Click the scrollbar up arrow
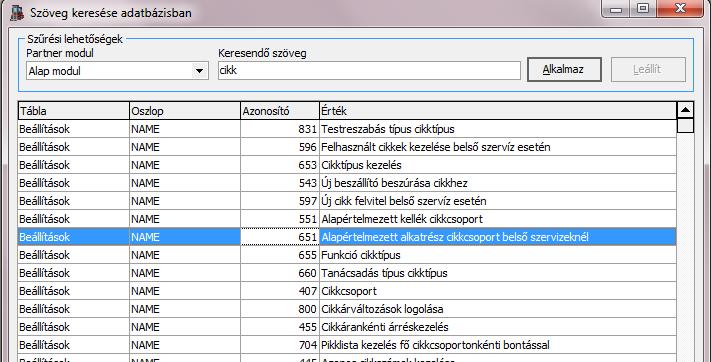This screenshot has width=711, height=362. pos(685,110)
